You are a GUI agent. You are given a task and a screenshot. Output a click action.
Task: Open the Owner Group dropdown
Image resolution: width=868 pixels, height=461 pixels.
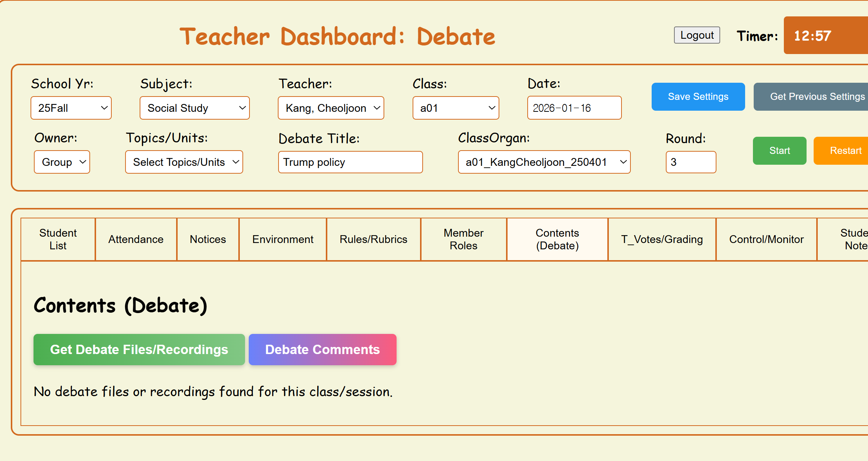click(62, 162)
